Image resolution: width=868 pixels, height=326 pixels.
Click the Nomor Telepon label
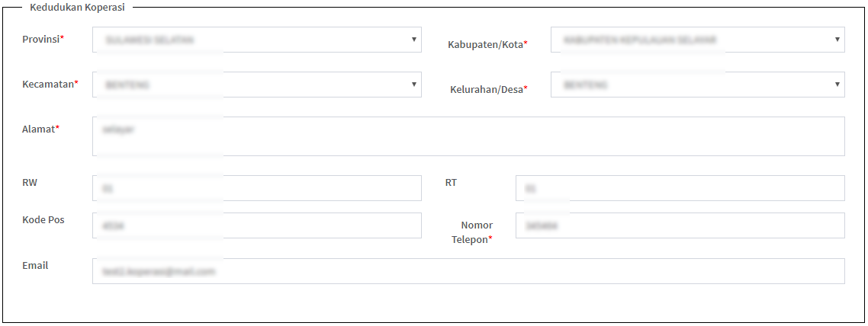point(477,232)
